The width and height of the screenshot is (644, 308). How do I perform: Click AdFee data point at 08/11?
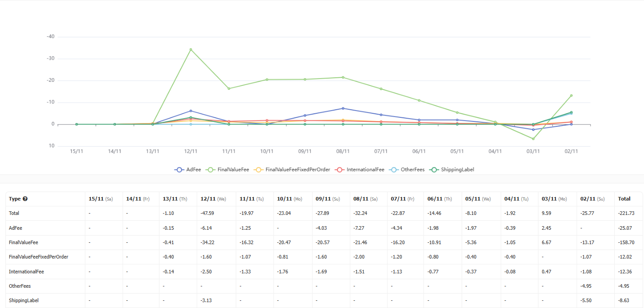[343, 108]
